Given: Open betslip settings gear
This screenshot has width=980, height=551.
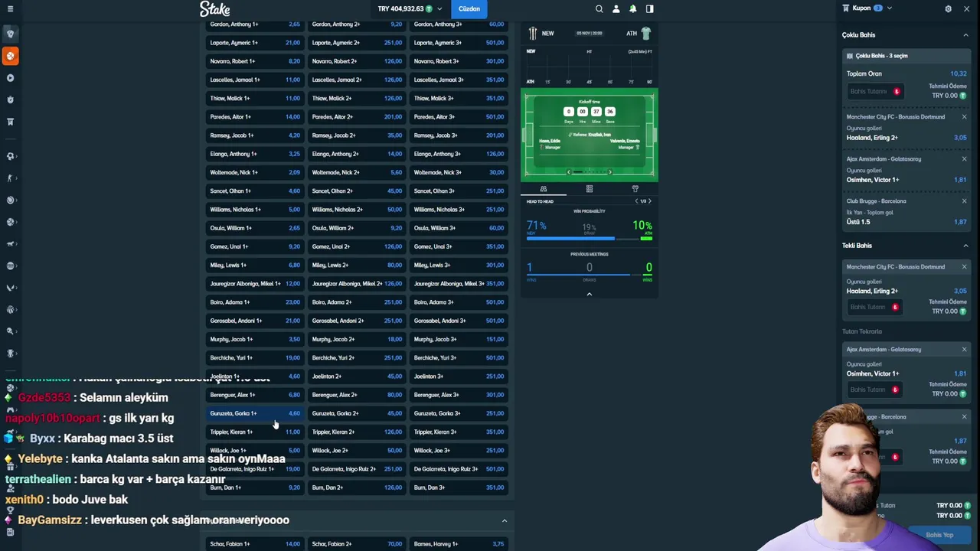Looking at the screenshot, I should 948,8.
